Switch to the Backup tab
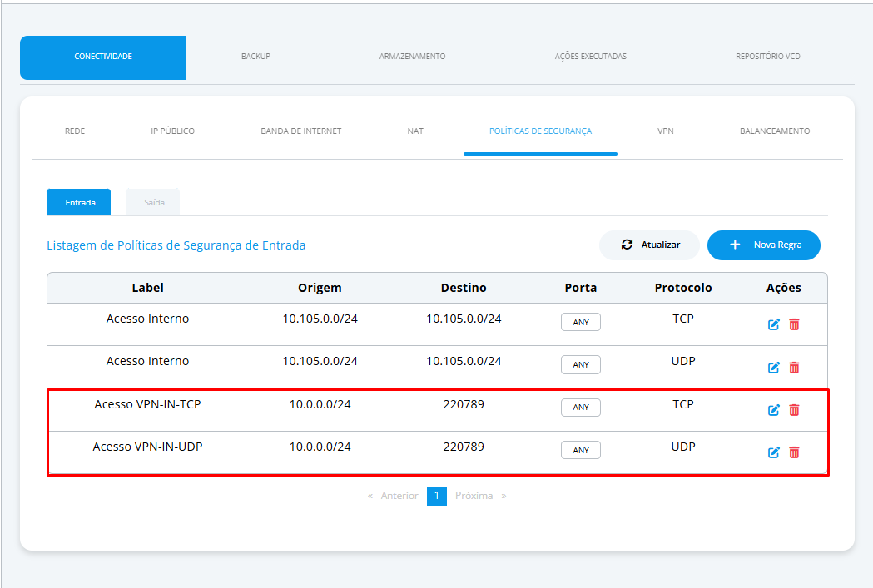The image size is (873, 588). (x=255, y=57)
